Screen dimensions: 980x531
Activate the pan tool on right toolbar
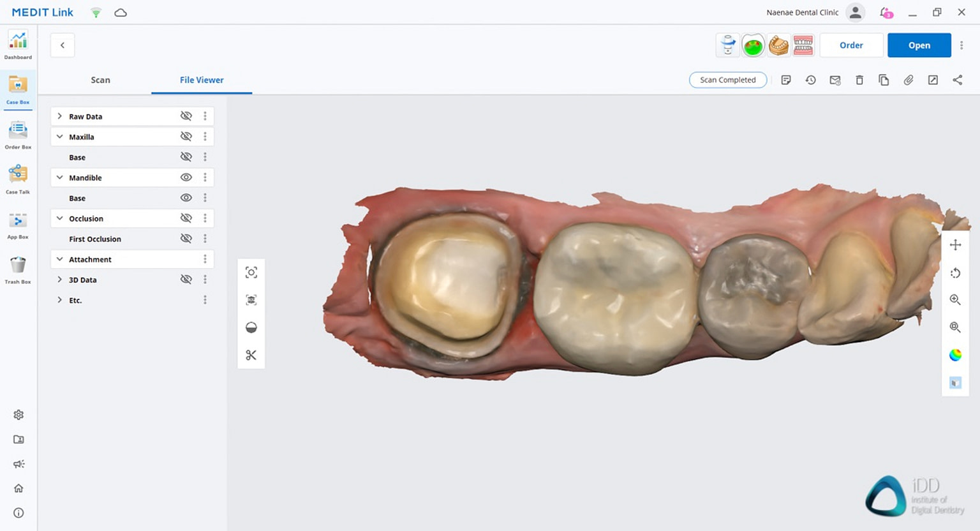tap(955, 244)
